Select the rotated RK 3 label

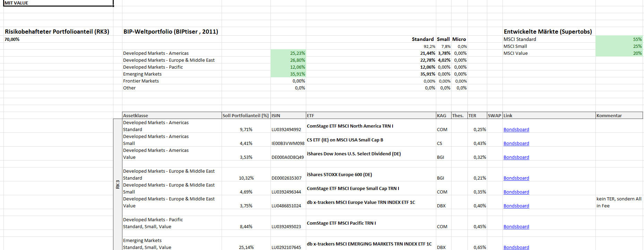pos(118,184)
